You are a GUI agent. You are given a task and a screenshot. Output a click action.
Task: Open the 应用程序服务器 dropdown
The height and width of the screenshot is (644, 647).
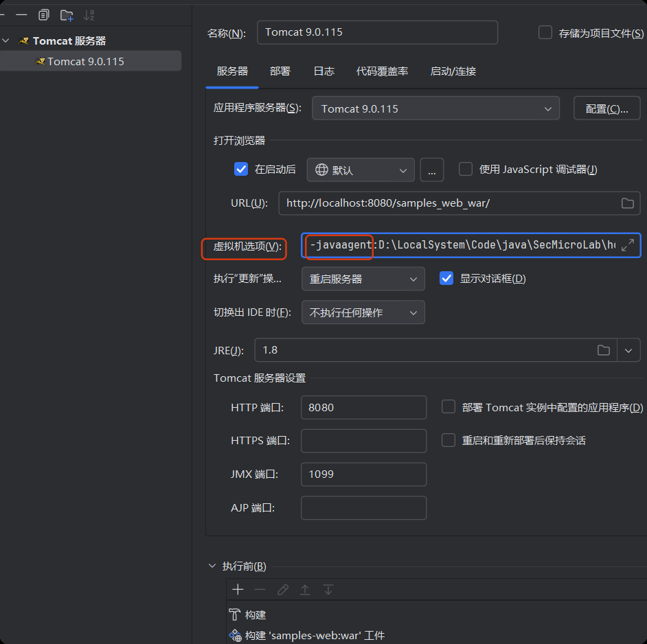click(435, 108)
